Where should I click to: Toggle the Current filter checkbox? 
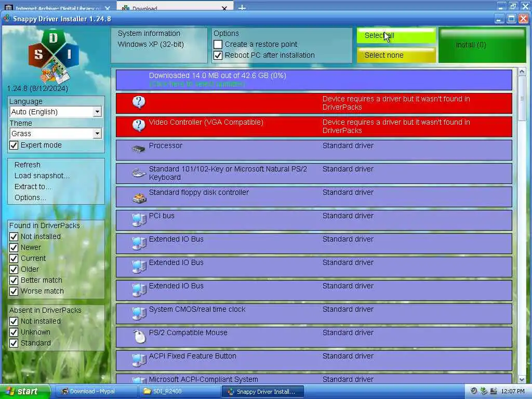pyautogui.click(x=14, y=258)
